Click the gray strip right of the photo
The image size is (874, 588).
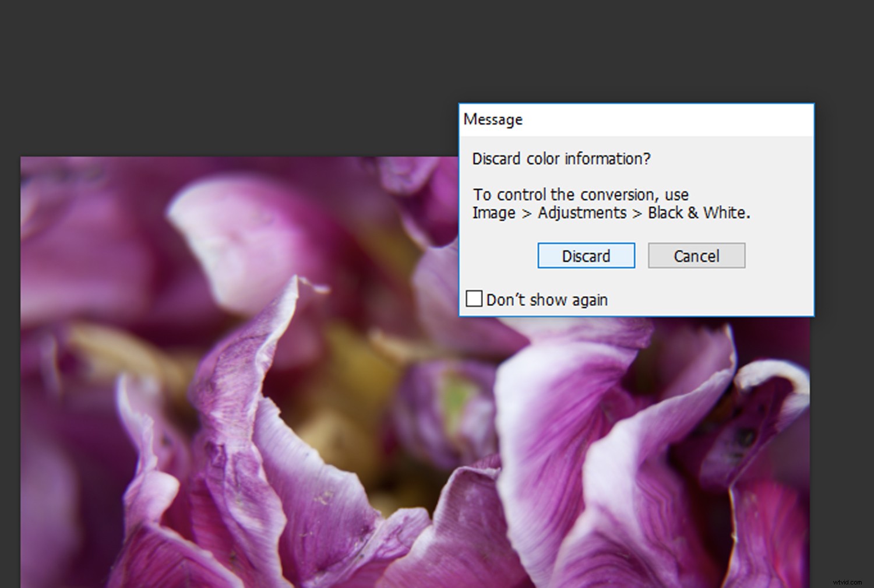(842, 408)
